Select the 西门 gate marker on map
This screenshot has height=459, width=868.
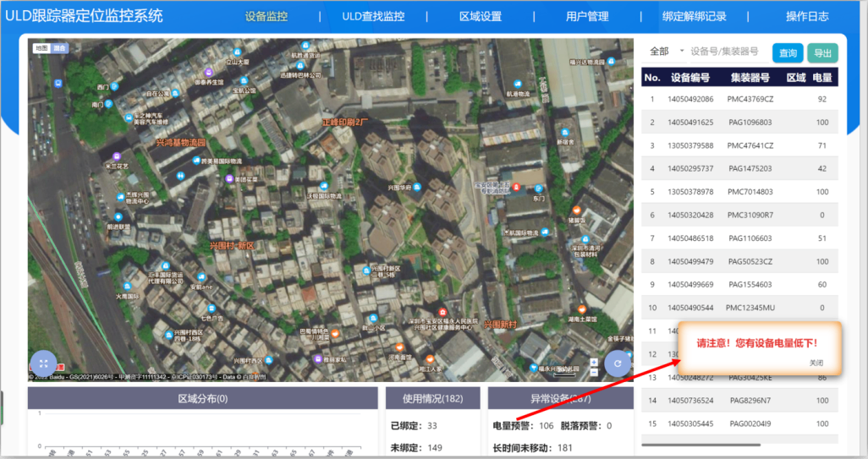pos(114,87)
